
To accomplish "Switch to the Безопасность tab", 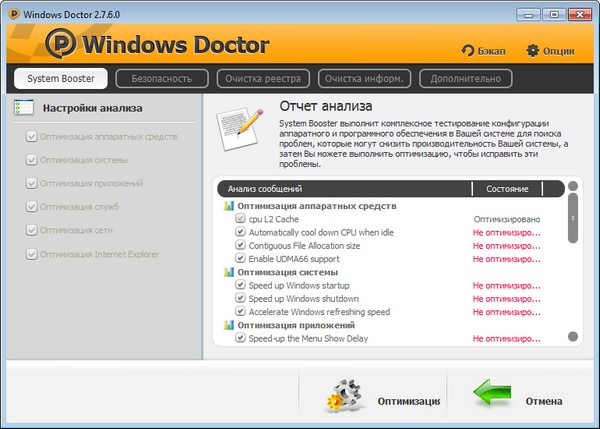I will coord(161,78).
